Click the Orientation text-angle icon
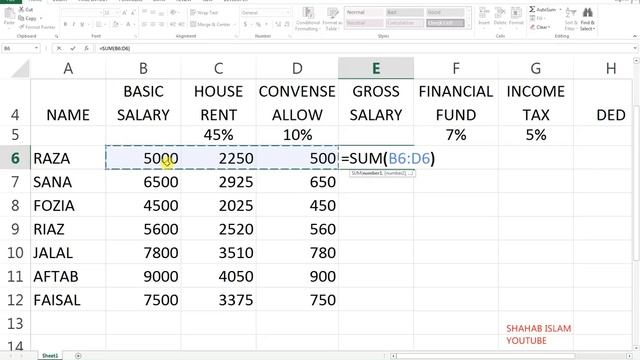The width and height of the screenshot is (640, 360). point(173,13)
